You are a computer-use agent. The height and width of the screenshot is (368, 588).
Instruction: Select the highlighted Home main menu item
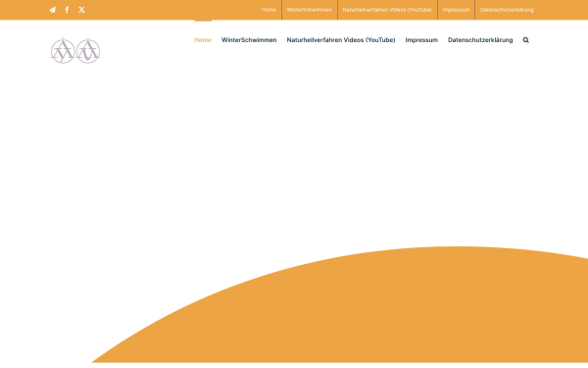pyautogui.click(x=203, y=40)
